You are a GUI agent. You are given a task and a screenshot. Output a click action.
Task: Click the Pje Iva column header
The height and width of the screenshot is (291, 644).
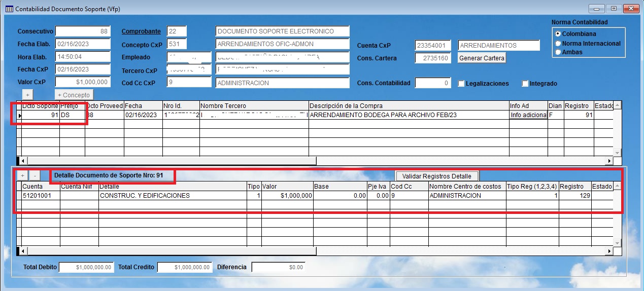pos(378,186)
